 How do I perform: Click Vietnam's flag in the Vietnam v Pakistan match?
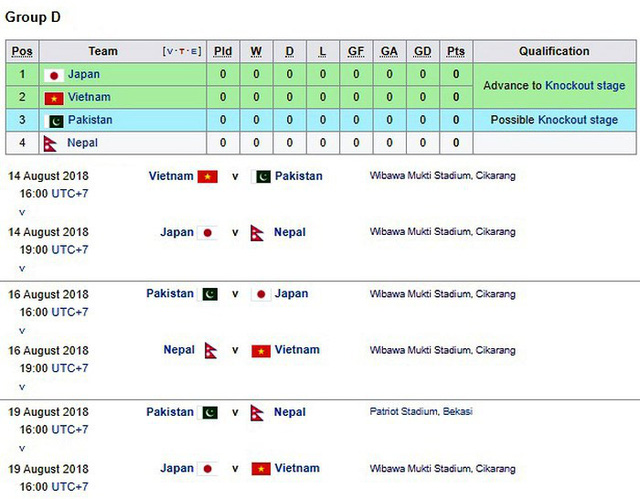coord(208,177)
